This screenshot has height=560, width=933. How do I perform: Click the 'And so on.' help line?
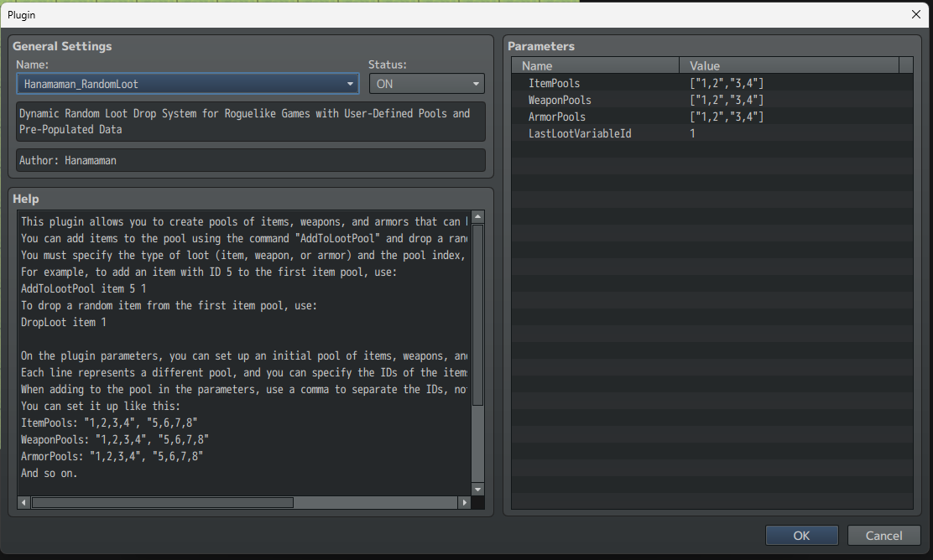point(50,473)
